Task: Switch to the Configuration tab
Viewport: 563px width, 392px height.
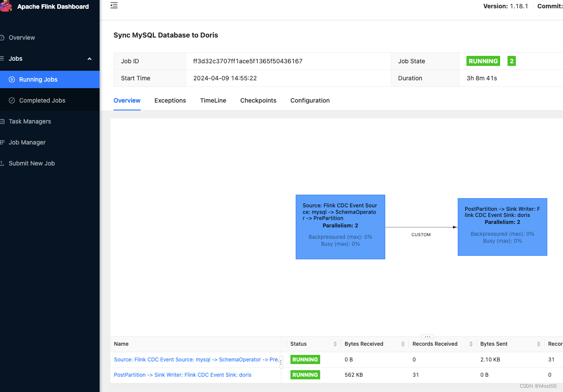Action: point(310,100)
